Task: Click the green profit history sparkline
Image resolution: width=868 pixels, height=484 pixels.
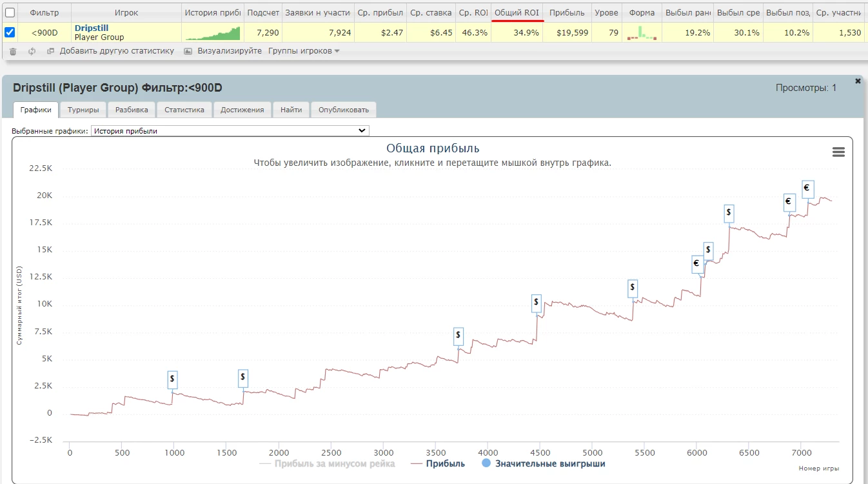Action: point(212,33)
